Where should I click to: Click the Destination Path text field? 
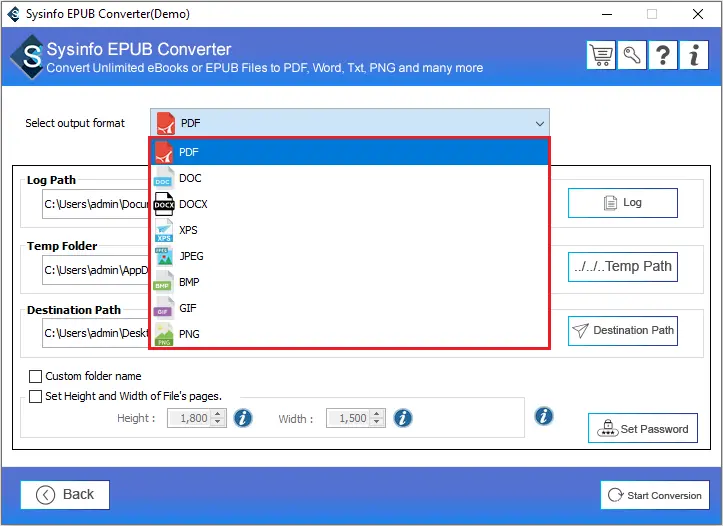96,333
